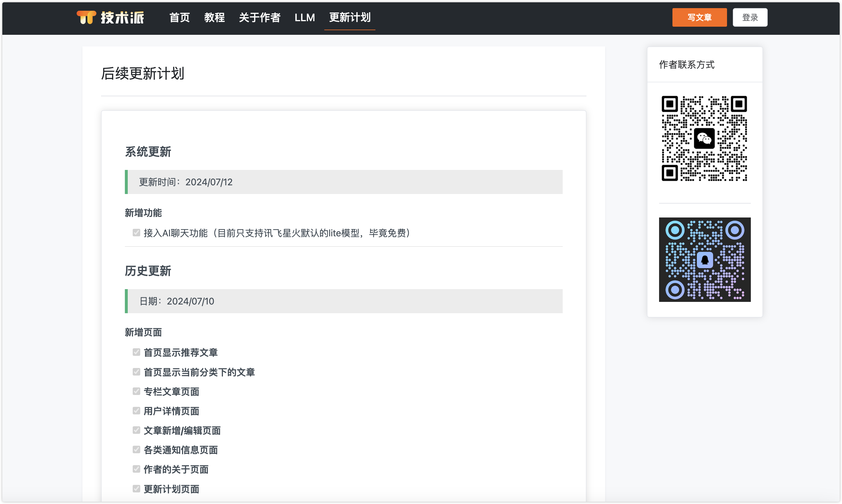Click the 登录 login button

pyautogui.click(x=750, y=17)
